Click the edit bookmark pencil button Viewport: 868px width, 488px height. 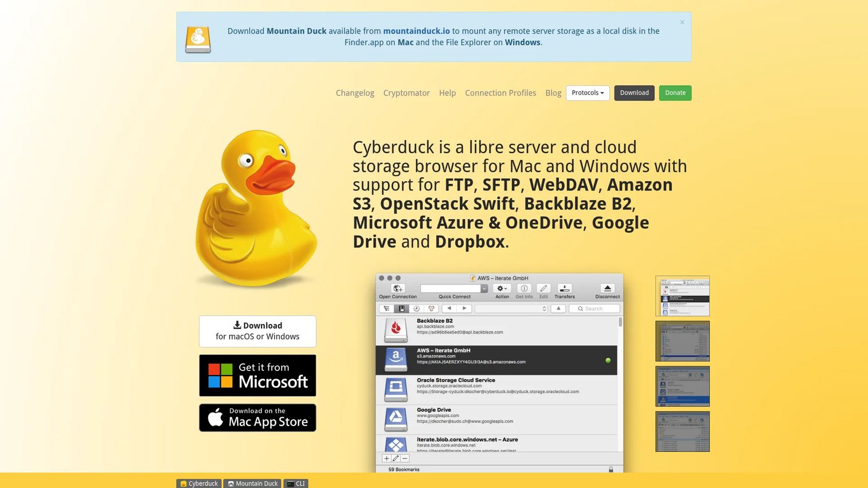tap(396, 458)
